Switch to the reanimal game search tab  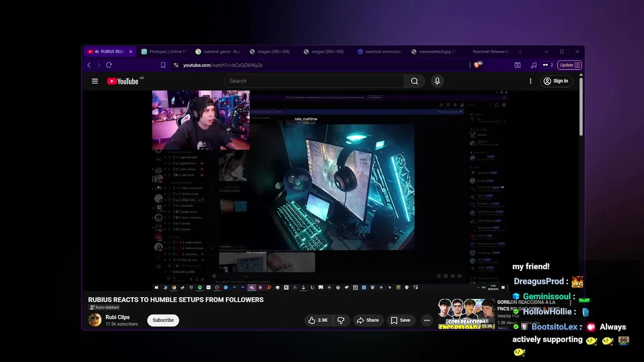pyautogui.click(x=218, y=51)
